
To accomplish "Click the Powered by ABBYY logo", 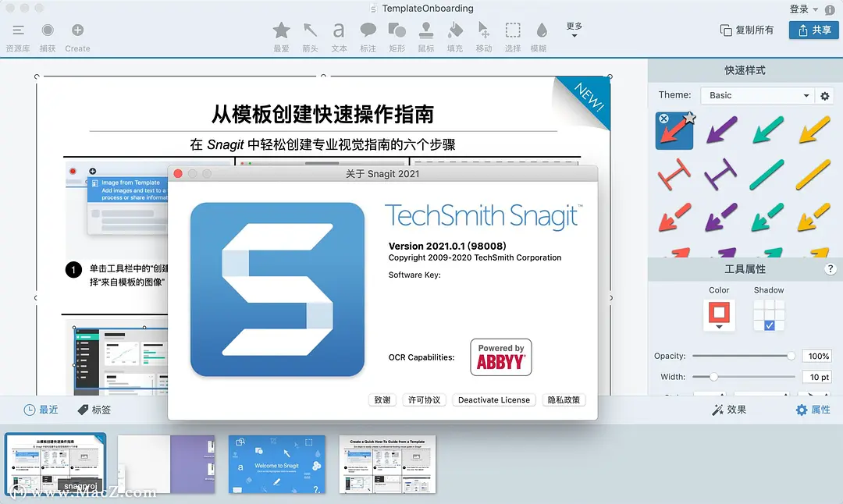I will coord(500,357).
